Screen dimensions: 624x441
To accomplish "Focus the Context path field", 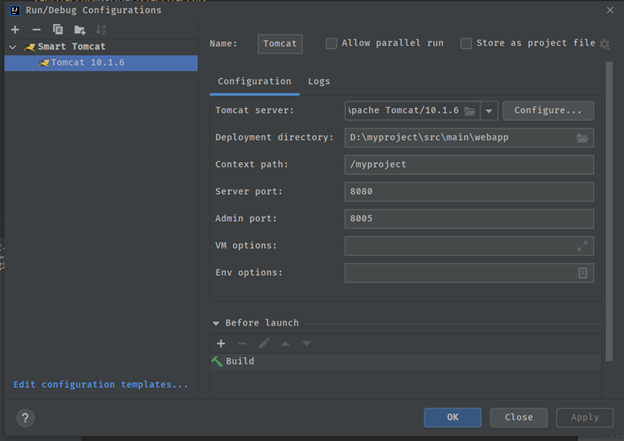I will (x=469, y=164).
